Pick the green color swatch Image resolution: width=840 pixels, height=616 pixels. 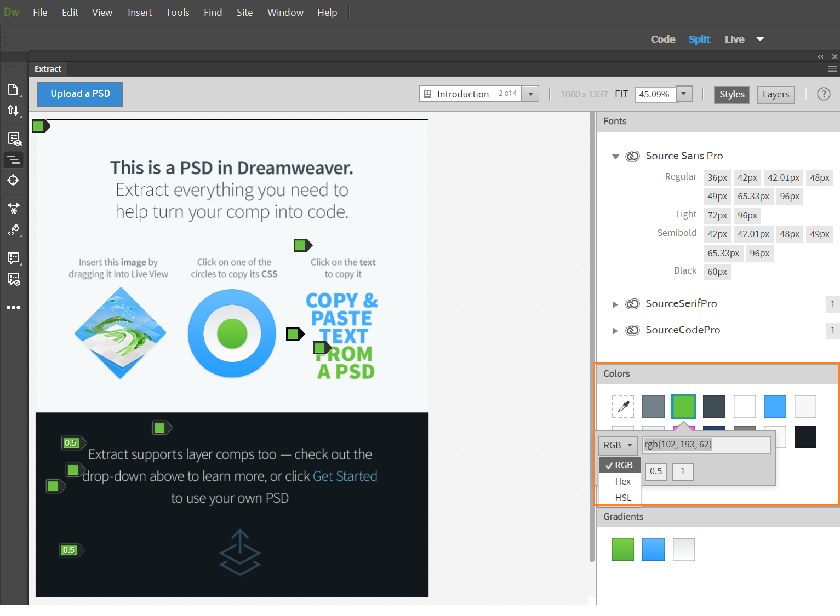pos(684,406)
